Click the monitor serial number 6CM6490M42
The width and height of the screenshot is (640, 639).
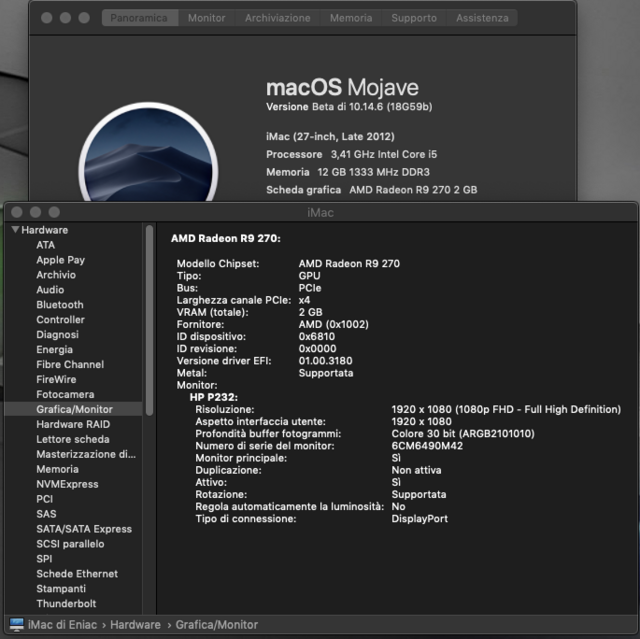tap(427, 446)
